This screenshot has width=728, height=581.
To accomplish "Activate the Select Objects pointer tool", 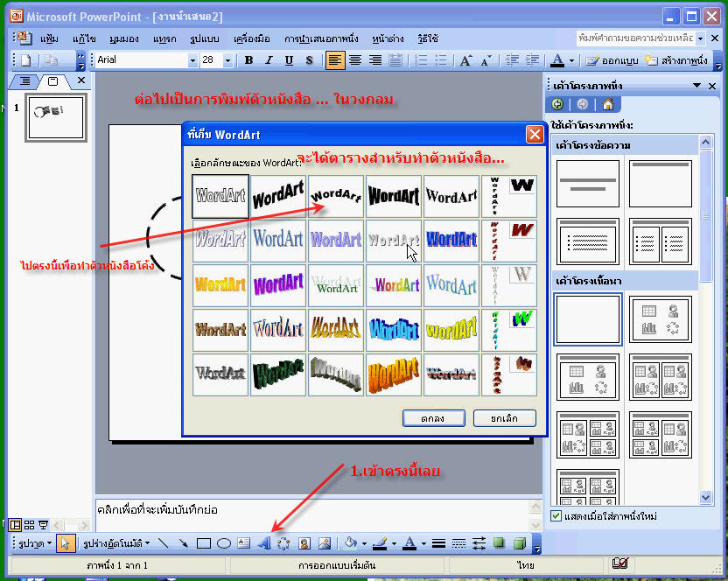I will coord(66,542).
